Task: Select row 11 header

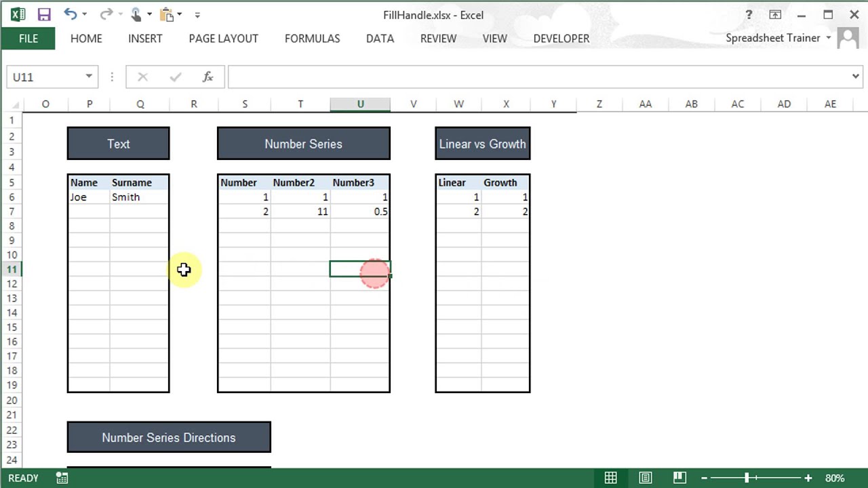Action: (x=12, y=269)
